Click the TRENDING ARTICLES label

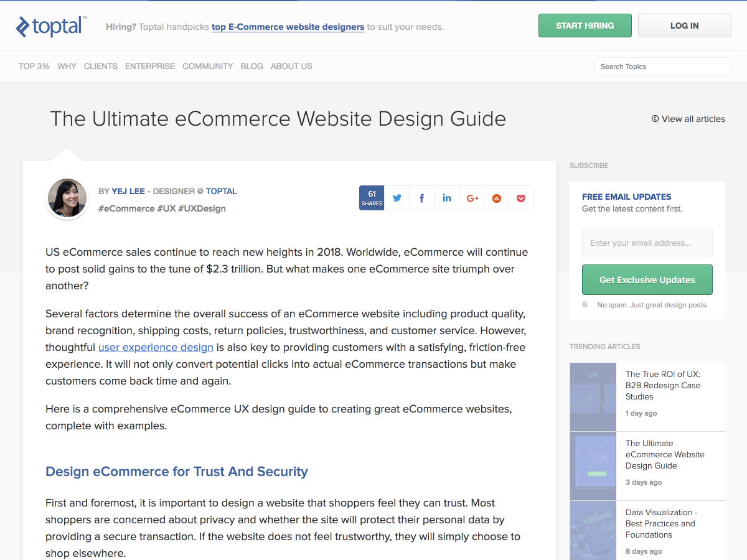(605, 347)
